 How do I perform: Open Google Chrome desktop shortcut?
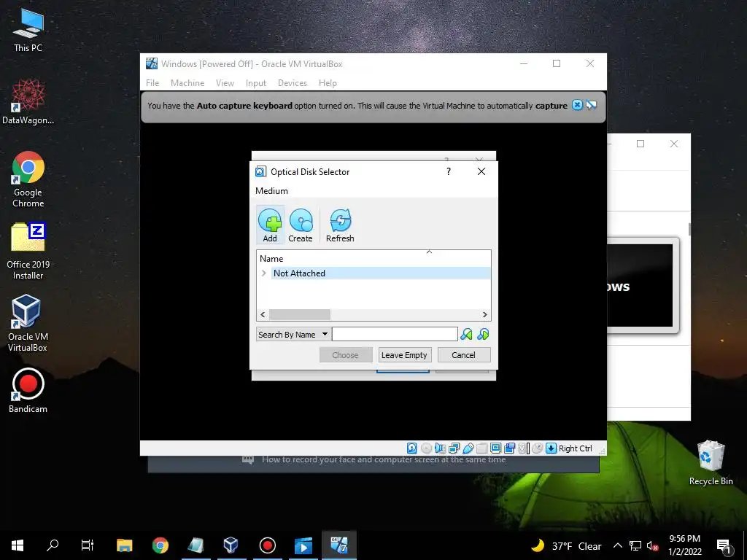[28, 179]
